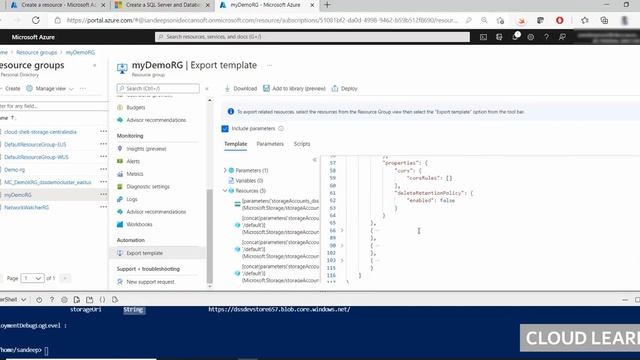
Task: Open the Cloud Shell icon in Azure header
Action: [483, 37]
